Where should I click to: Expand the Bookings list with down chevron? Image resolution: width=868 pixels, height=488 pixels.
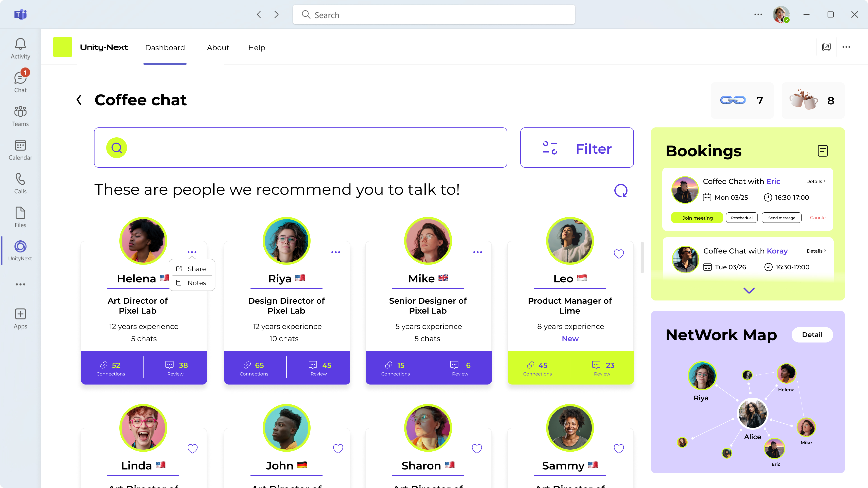[x=749, y=290]
